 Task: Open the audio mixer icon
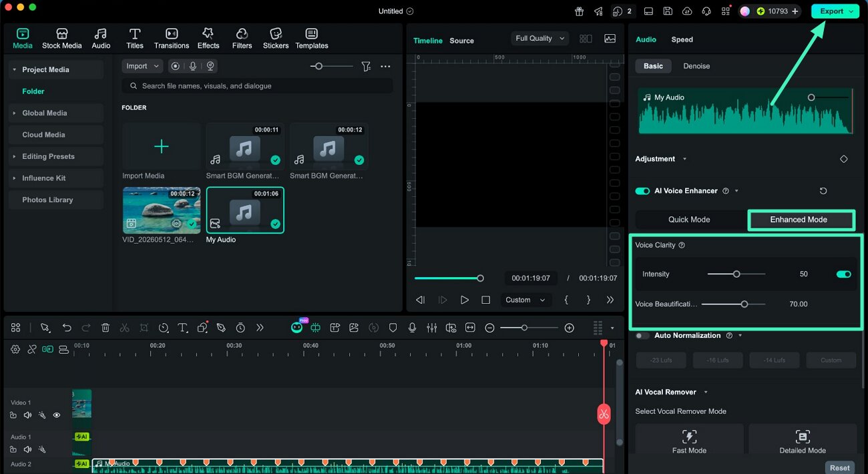(431, 327)
